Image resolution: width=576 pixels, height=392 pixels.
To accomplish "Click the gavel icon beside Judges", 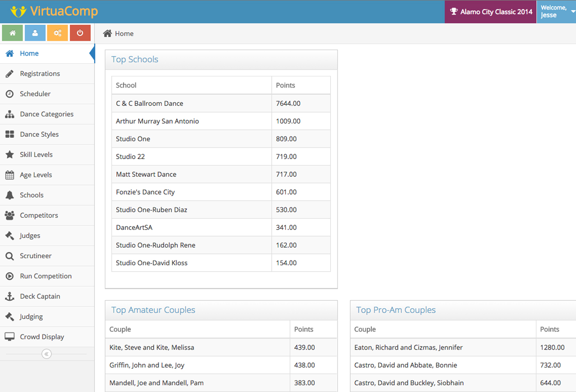I will (x=10, y=236).
